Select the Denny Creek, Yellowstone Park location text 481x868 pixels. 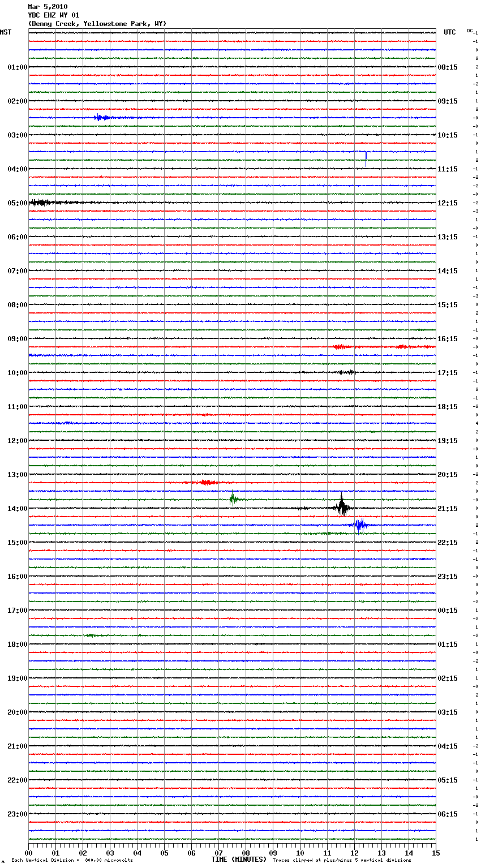[97, 24]
